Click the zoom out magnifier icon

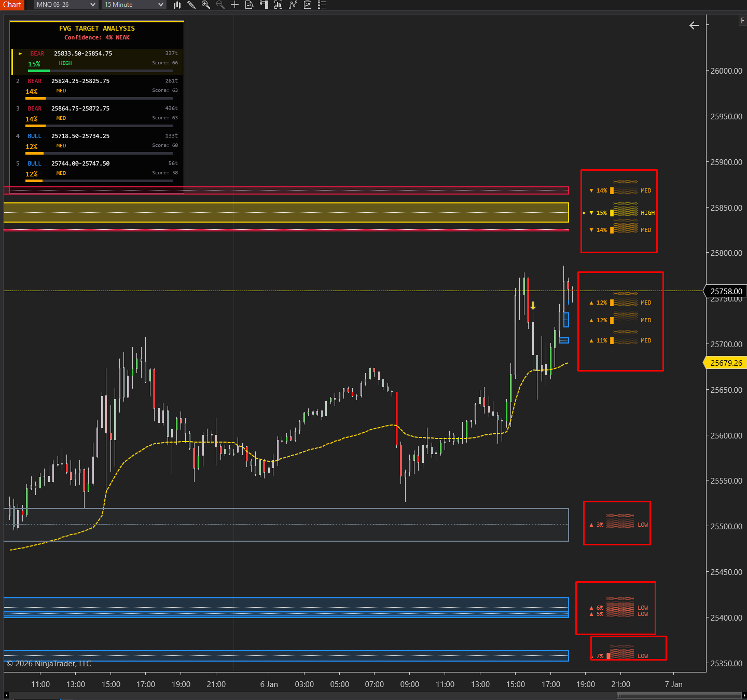(220, 5)
